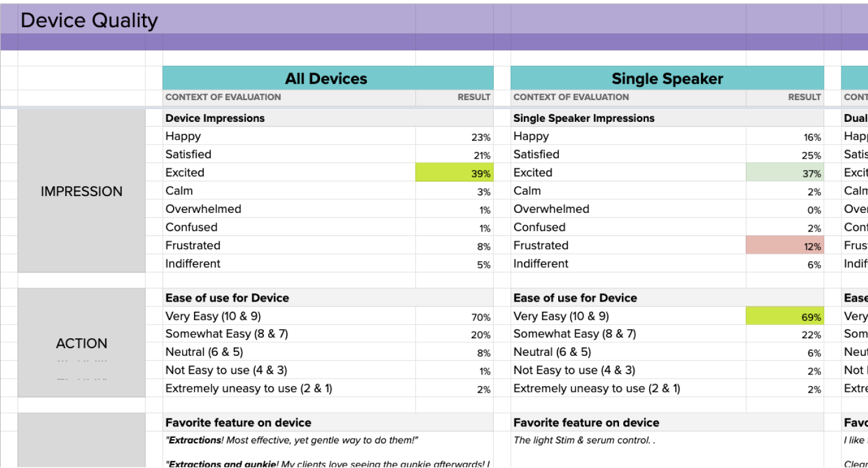Click the light Stim & serum control cell
The height and width of the screenshot is (468, 868).
coord(584,440)
